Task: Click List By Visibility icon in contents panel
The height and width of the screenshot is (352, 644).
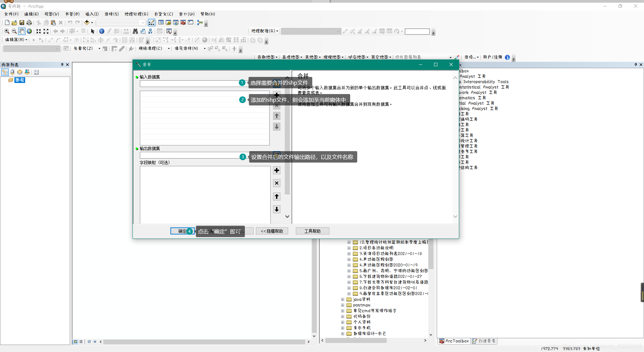Action: (x=20, y=72)
